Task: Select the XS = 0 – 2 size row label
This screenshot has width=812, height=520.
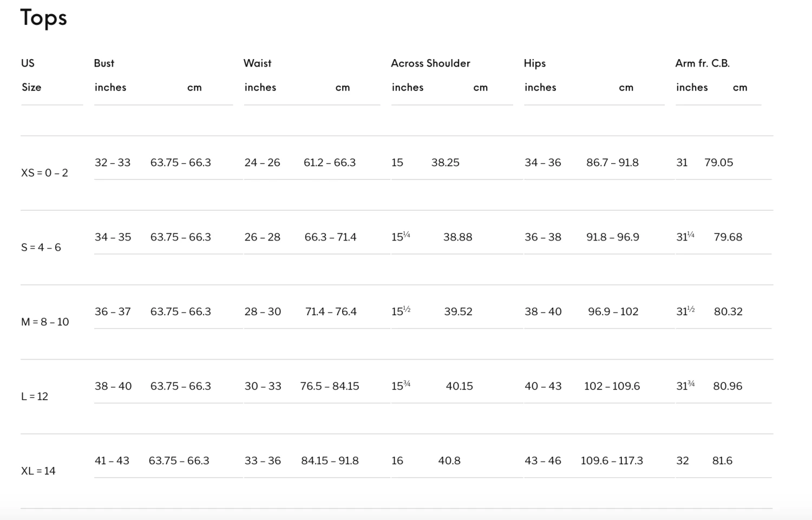Action: coord(44,173)
